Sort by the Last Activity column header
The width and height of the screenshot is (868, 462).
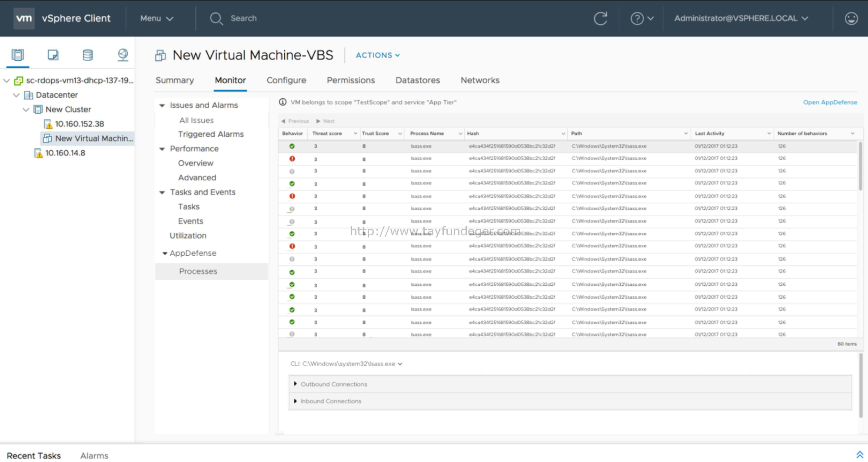tap(709, 134)
